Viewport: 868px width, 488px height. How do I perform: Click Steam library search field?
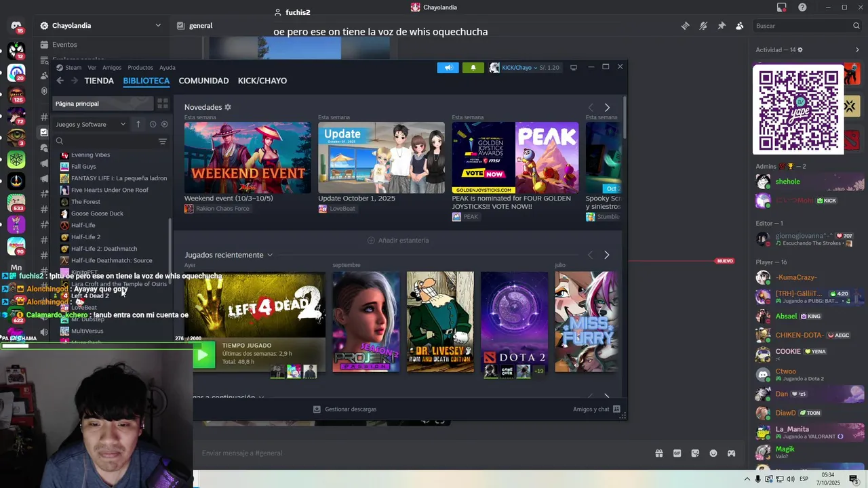(x=105, y=141)
